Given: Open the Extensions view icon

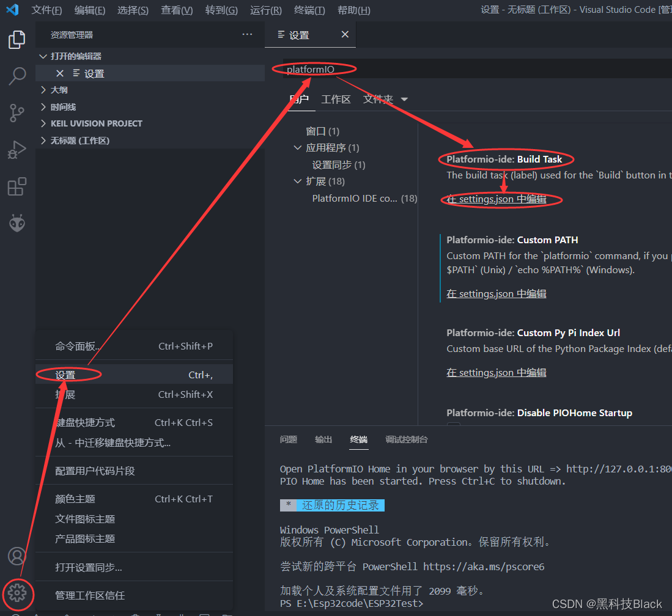Looking at the screenshot, I should pyautogui.click(x=17, y=187).
